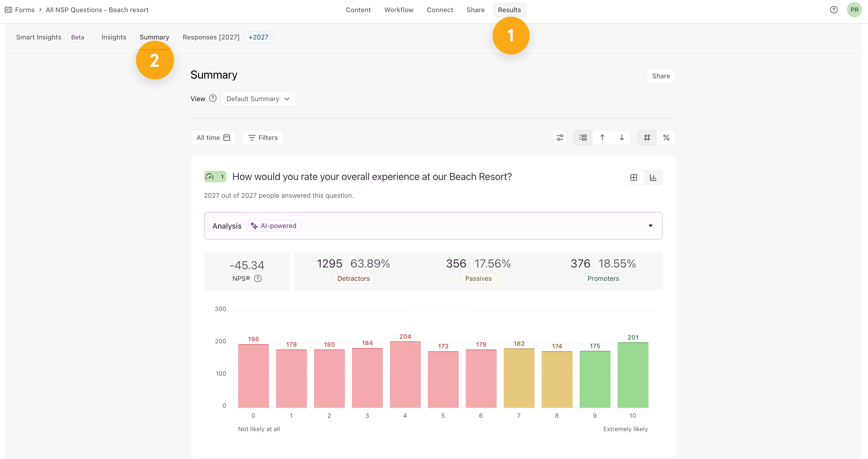This screenshot has width=868, height=459.
Task: Switch to table view for question
Action: coord(634,178)
